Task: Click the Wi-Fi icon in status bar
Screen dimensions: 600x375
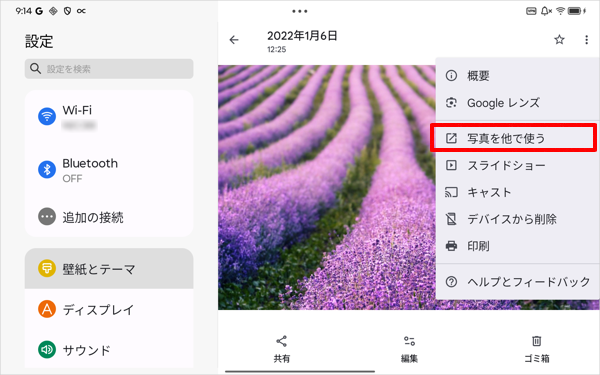Action: tap(560, 11)
